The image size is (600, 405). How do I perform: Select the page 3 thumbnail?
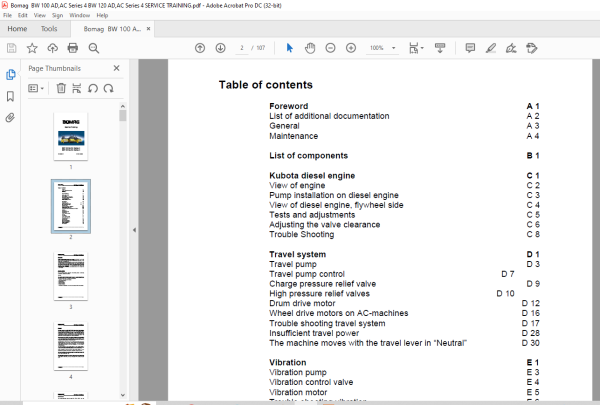coord(71,276)
